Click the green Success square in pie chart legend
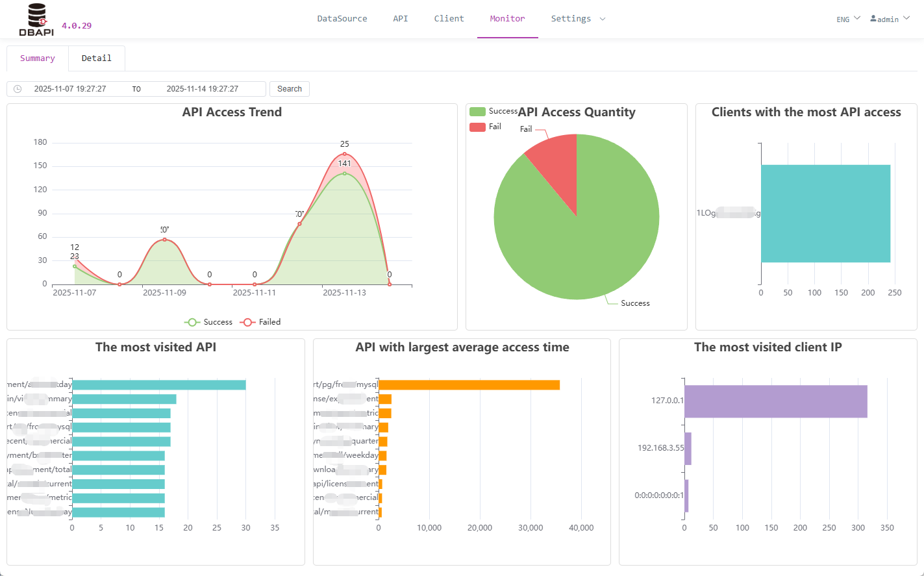The image size is (924, 576). (x=476, y=111)
